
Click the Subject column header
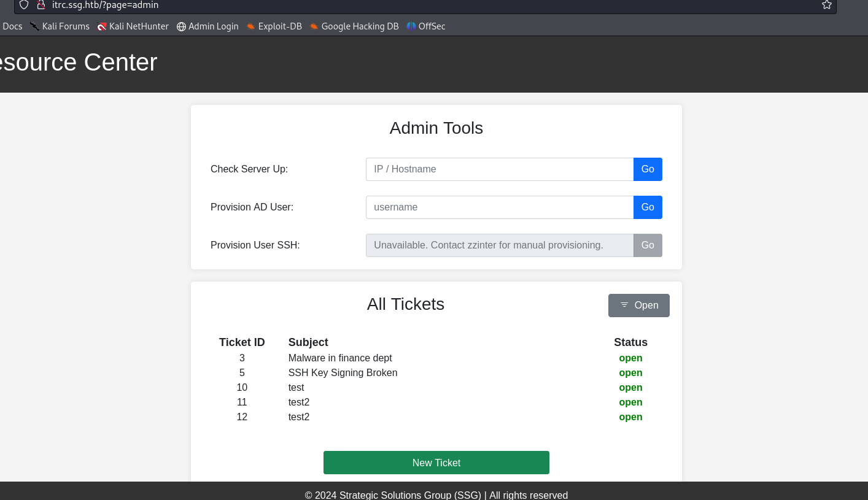point(308,342)
